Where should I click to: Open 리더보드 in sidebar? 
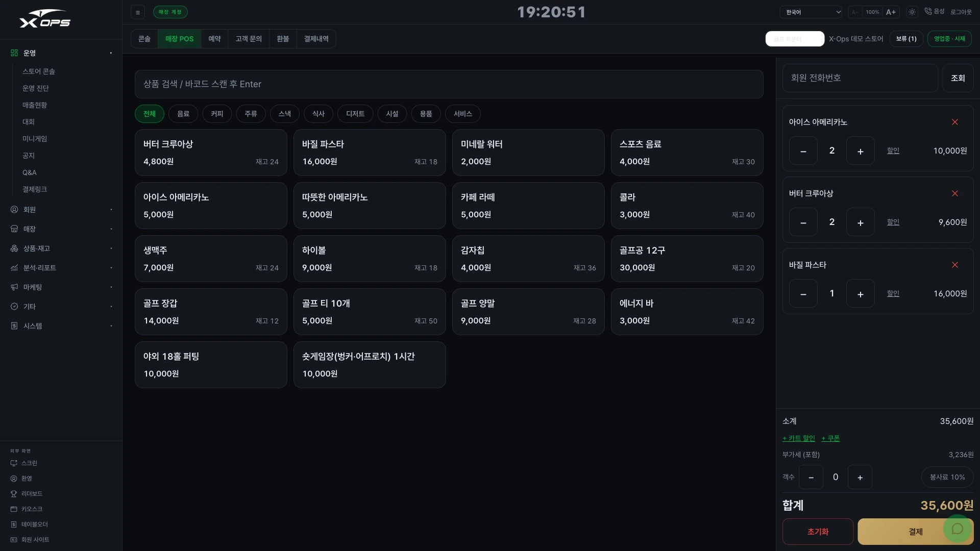27,494
